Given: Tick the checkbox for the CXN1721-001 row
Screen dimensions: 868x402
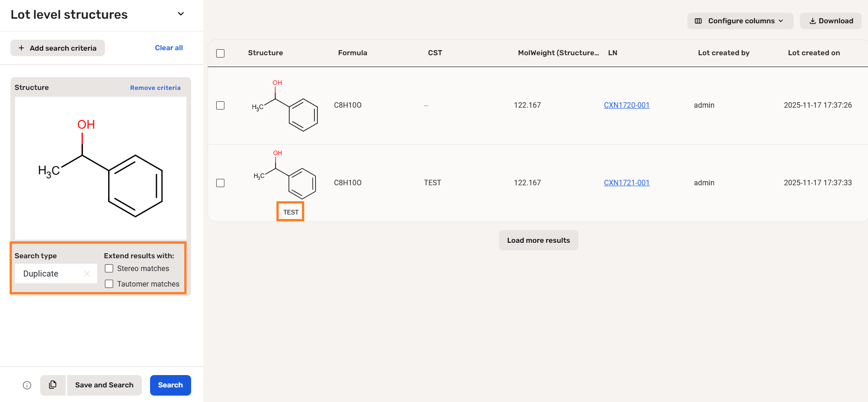Looking at the screenshot, I should (220, 183).
